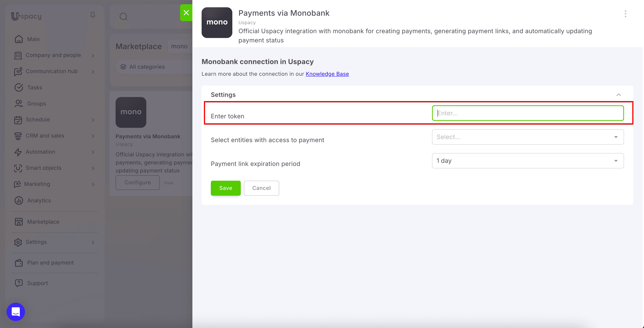
Task: Click the Uspacy logo in sidebar
Action: point(26,16)
